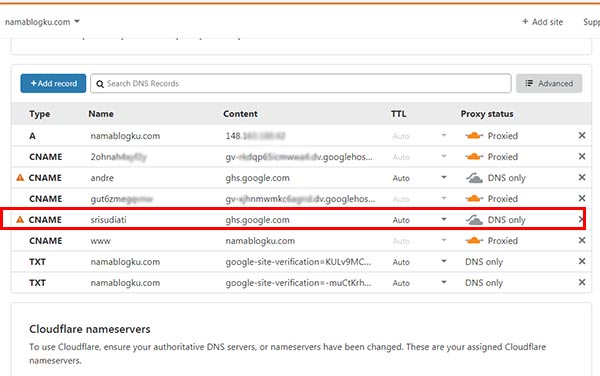The height and width of the screenshot is (376, 600).
Task: Toggle grey cloud for srisudiati record
Action: (474, 220)
